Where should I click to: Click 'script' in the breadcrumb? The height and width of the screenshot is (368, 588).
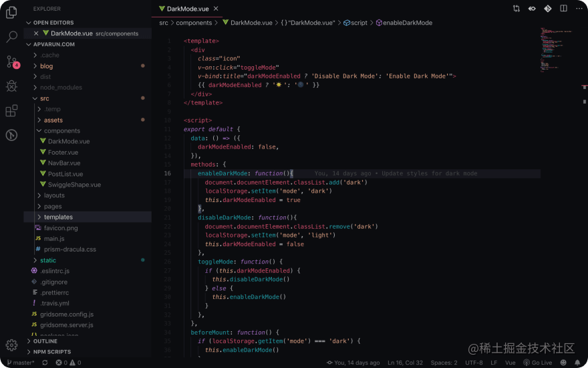pos(355,23)
